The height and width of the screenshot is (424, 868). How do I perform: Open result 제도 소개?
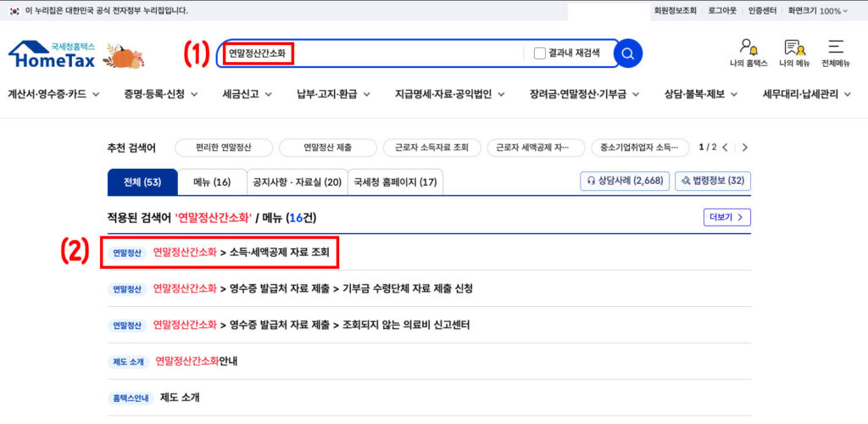(180, 398)
